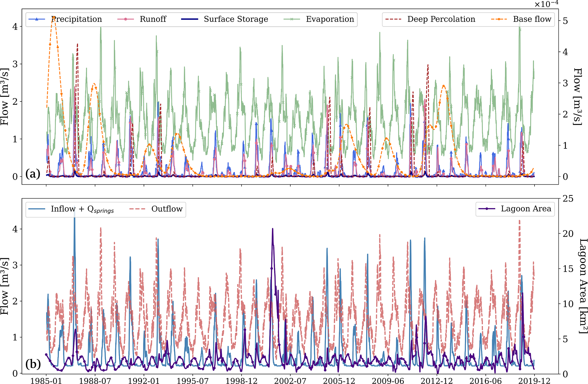Click the panel (b) label

coord(33,364)
